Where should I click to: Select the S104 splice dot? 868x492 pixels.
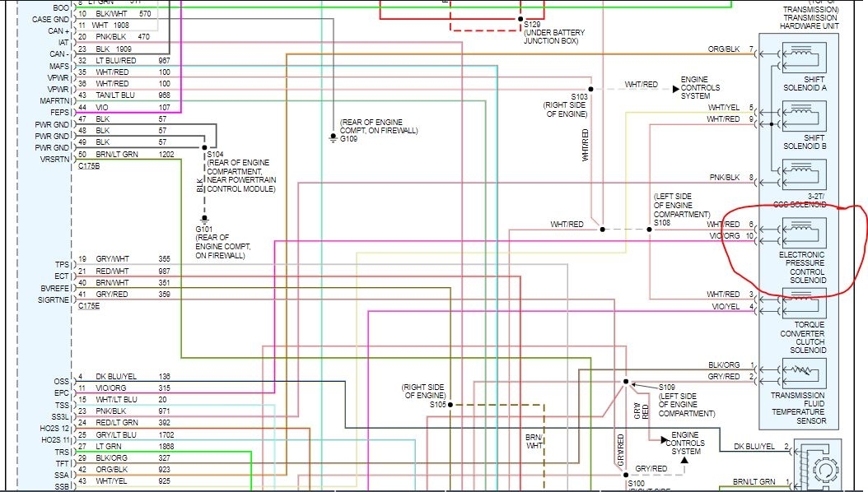204,147
